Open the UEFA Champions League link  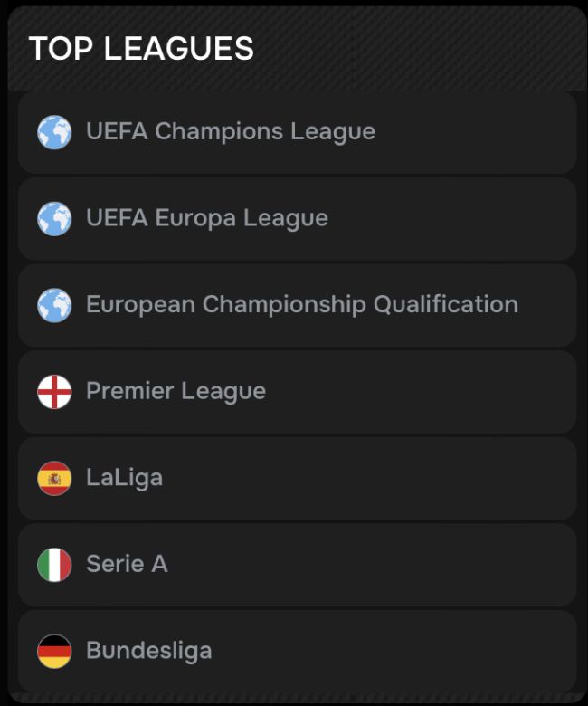[230, 131]
